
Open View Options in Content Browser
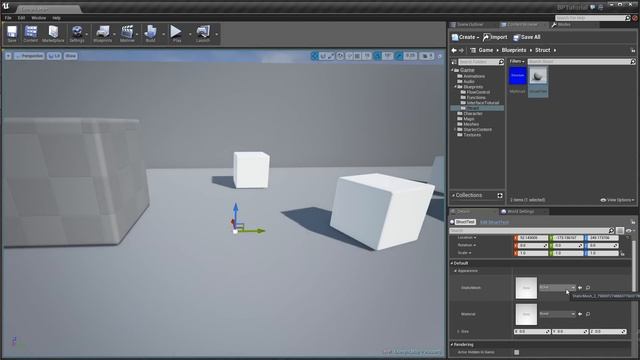coord(617,200)
